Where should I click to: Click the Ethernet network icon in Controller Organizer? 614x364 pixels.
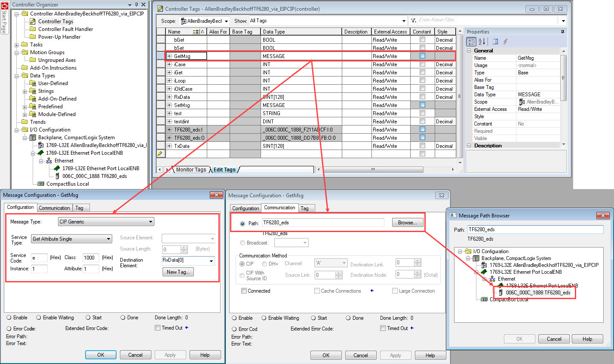[x=49, y=161]
